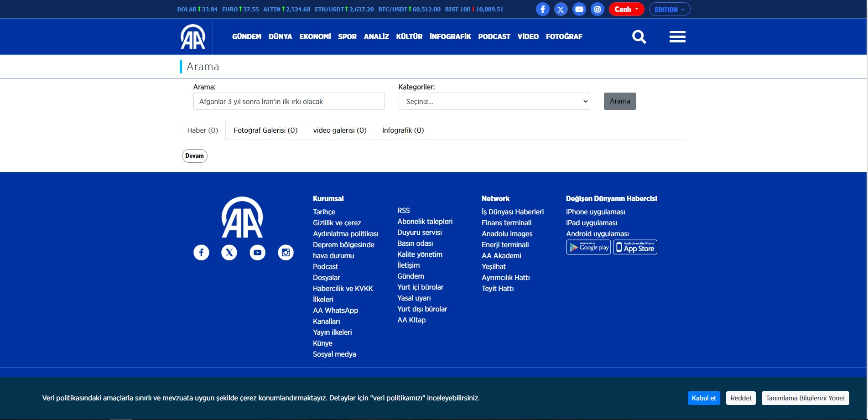Go to PODCAST menu item

(x=494, y=36)
